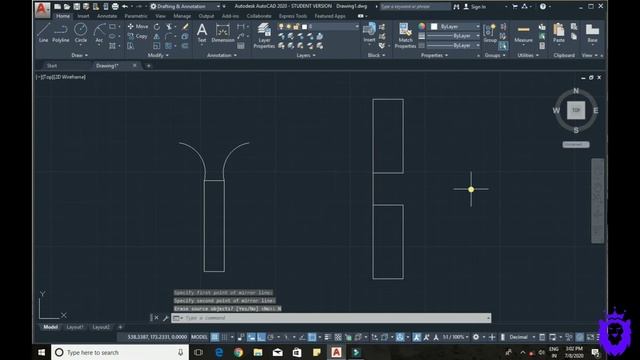Click the Open folder icon in quick access
Image resolution: width=640 pixels, height=360 pixels.
point(67,7)
